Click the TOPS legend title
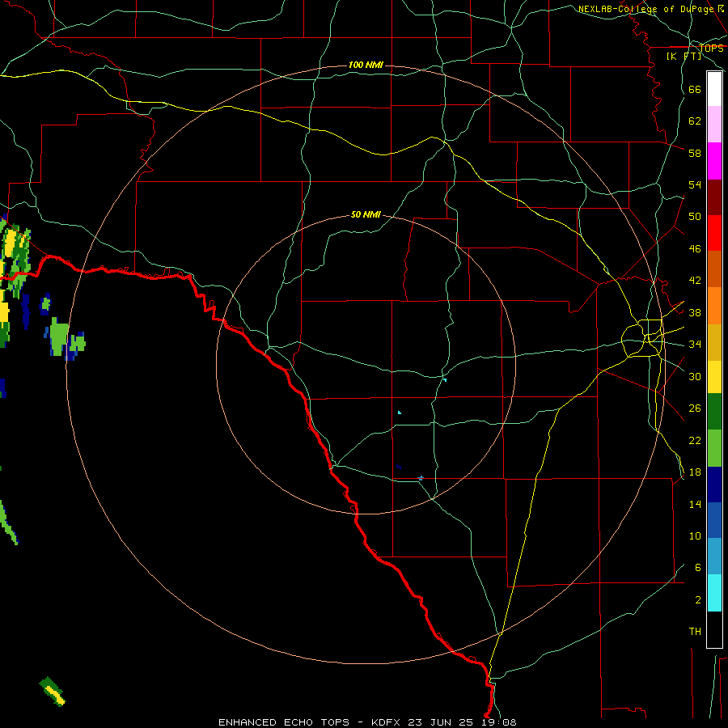The image size is (728, 728). (711, 48)
